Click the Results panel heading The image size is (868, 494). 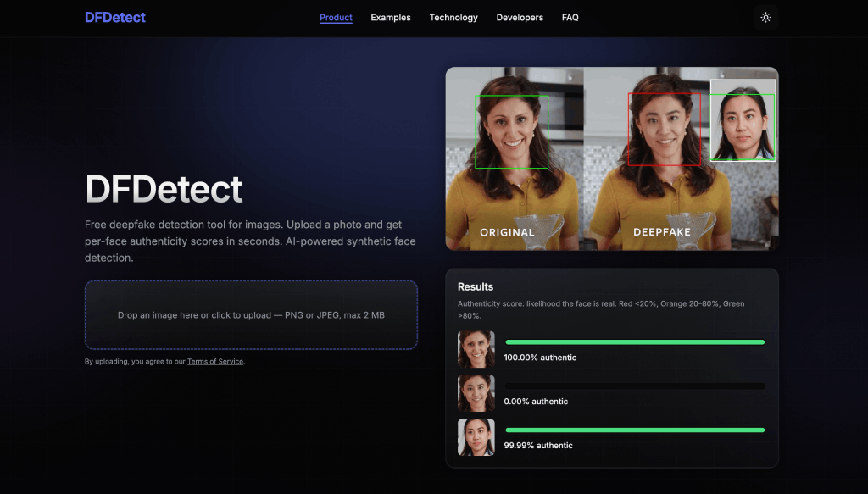coord(477,287)
